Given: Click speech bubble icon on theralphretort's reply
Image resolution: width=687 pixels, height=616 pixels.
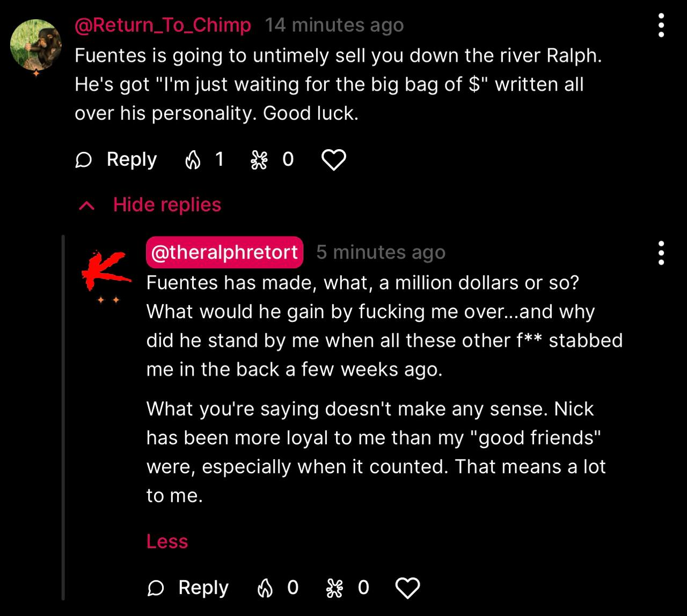Looking at the screenshot, I should 155,589.
